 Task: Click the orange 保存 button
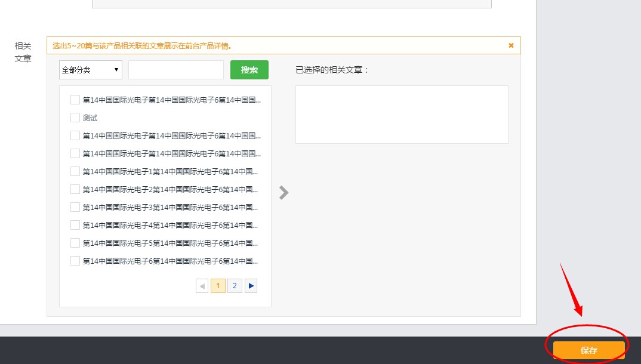click(588, 350)
